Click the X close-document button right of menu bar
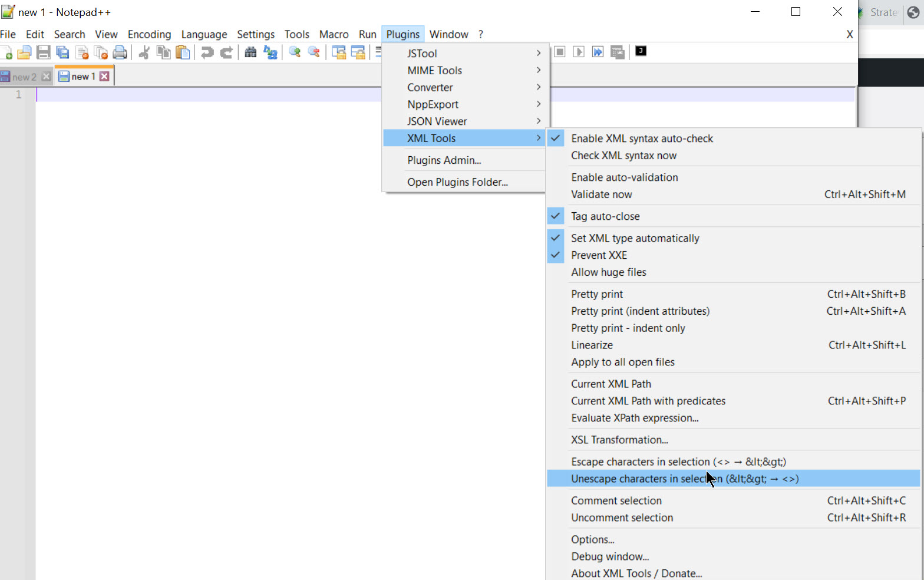This screenshot has height=580, width=924. pos(850,34)
